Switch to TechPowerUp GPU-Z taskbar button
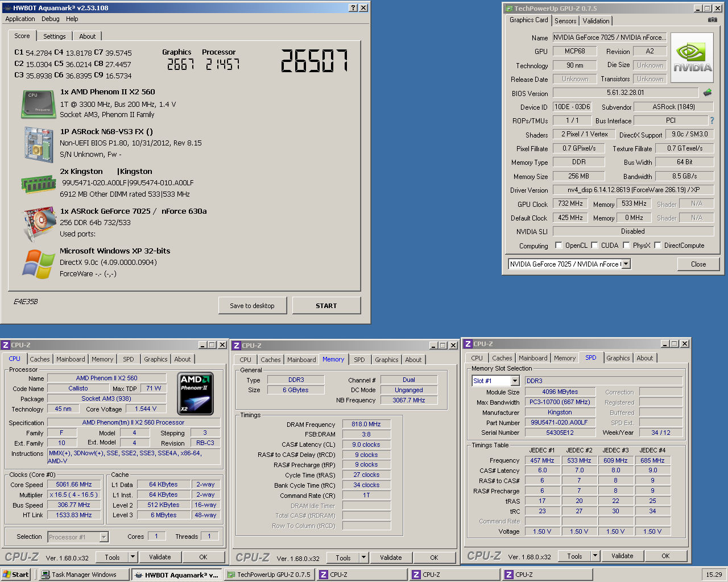 coord(268,575)
